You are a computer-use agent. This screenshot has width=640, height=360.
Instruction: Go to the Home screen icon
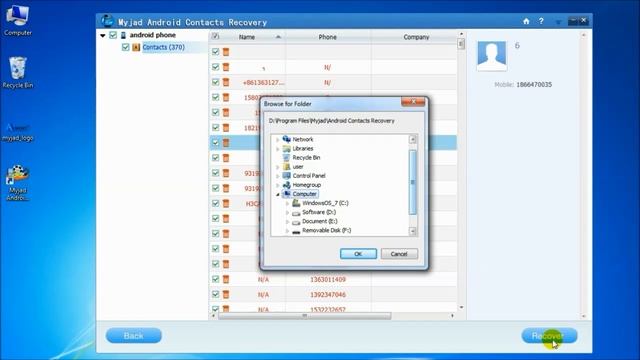coord(526,21)
